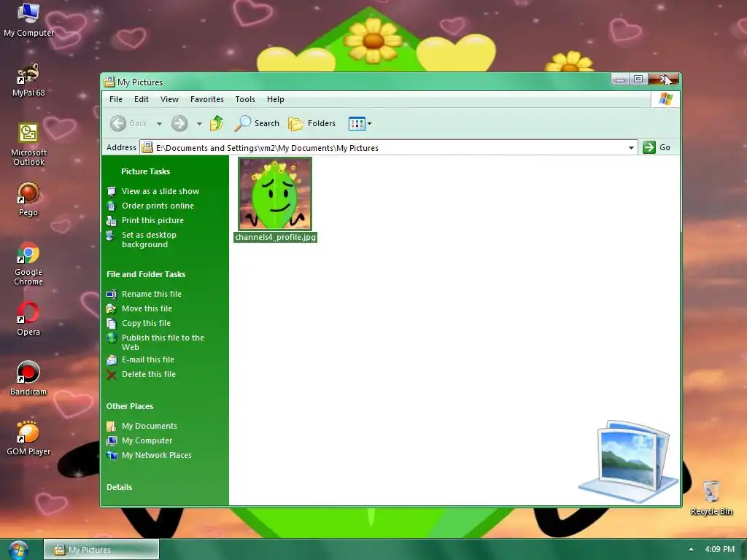This screenshot has width=747, height=560.
Task: Collapse the Other Places section header
Action: click(130, 406)
